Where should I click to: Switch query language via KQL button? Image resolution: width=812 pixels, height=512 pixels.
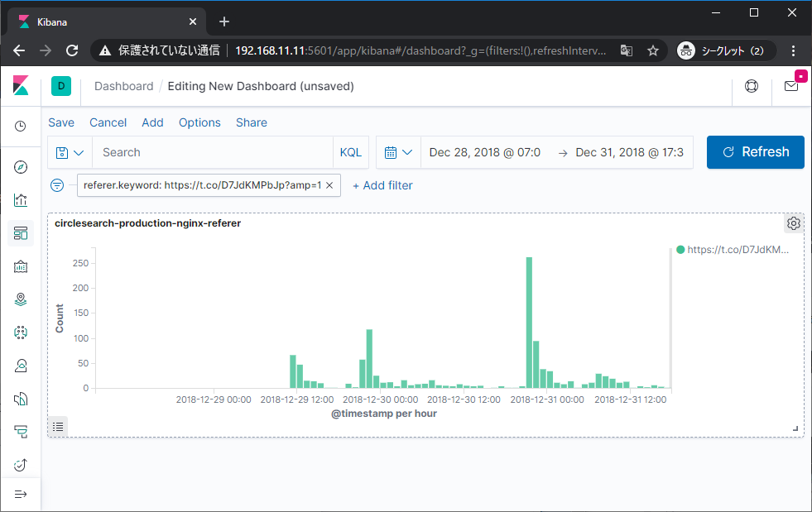point(351,152)
